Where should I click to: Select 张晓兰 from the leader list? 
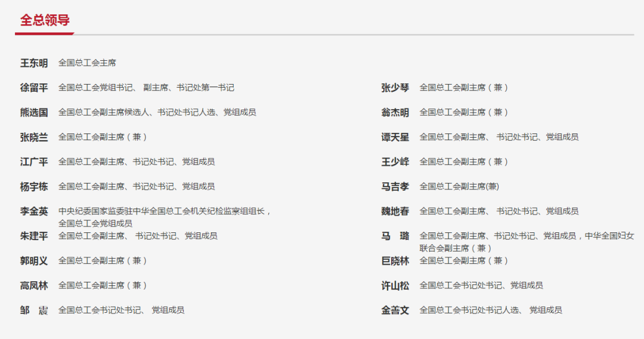(34, 137)
